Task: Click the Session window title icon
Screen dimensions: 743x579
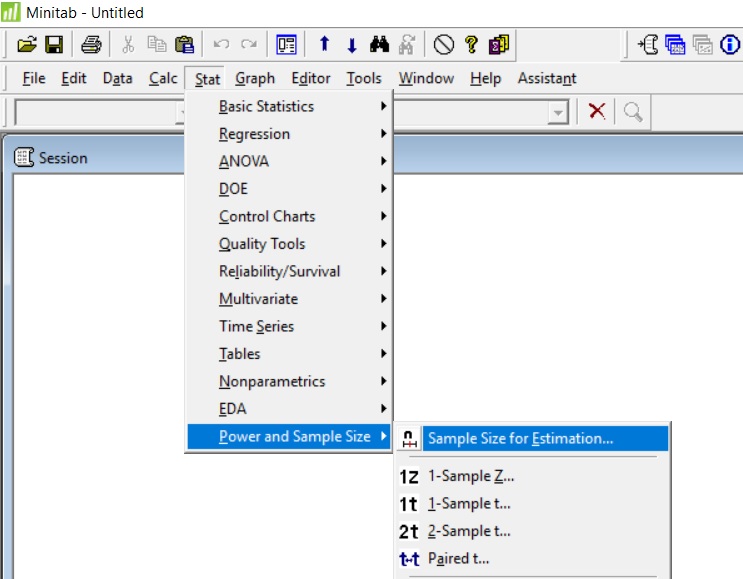Action: pos(24,157)
